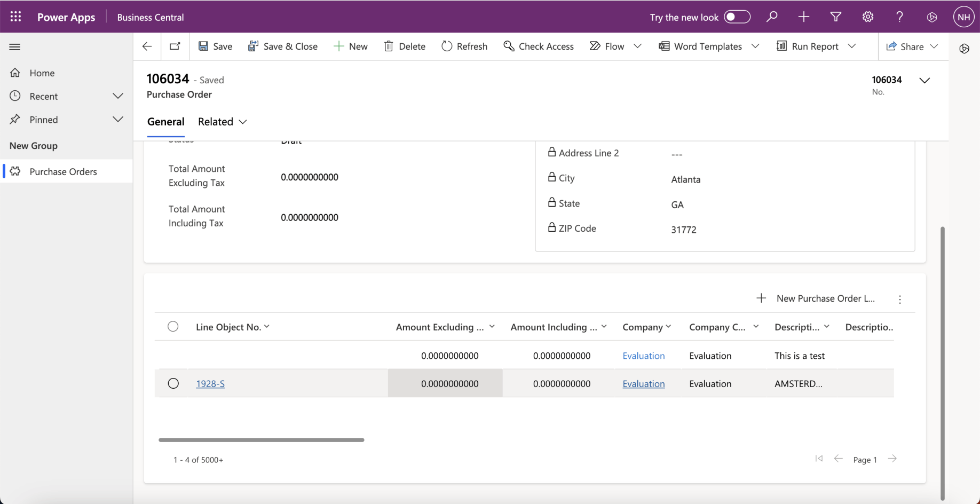This screenshot has height=504, width=980.
Task: Open the Word Templates dropdown arrow
Action: (755, 46)
